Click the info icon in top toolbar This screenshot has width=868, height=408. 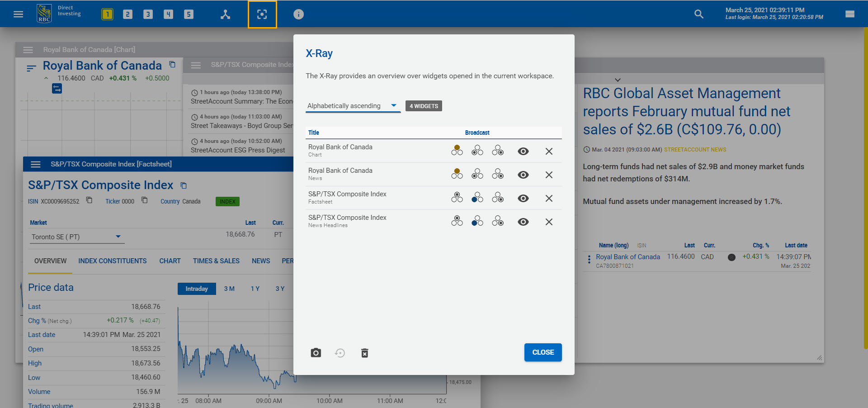tap(298, 14)
